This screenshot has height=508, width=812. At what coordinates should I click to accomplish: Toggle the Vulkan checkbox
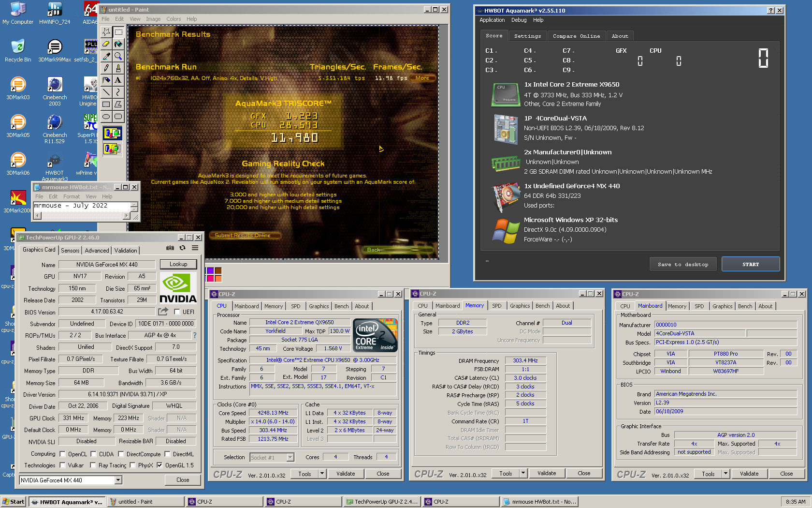62,465
